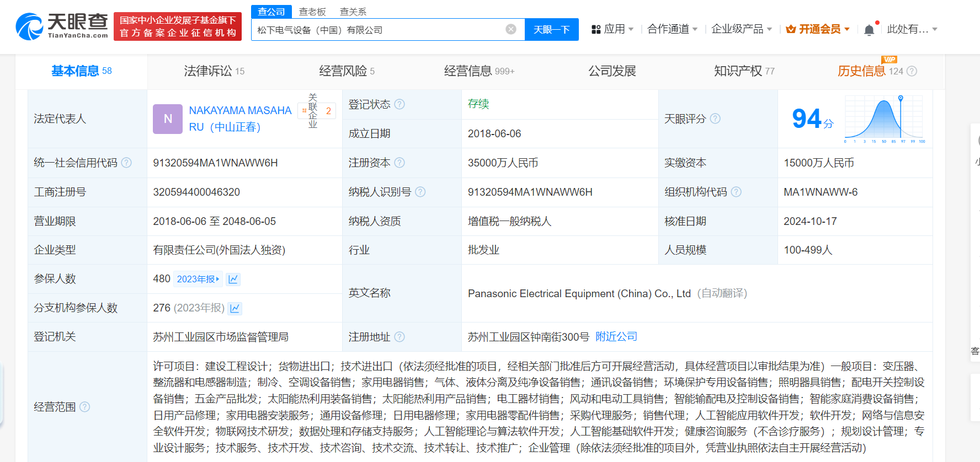Open the 附近公司 link
The image size is (980, 462).
click(x=616, y=336)
